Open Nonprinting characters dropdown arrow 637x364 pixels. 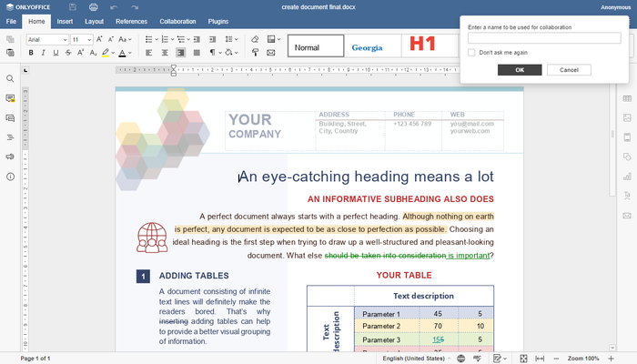(220, 52)
